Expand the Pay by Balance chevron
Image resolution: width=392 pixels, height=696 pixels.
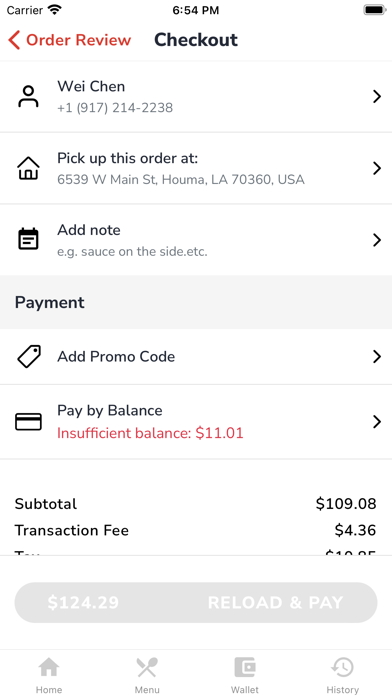[377, 422]
